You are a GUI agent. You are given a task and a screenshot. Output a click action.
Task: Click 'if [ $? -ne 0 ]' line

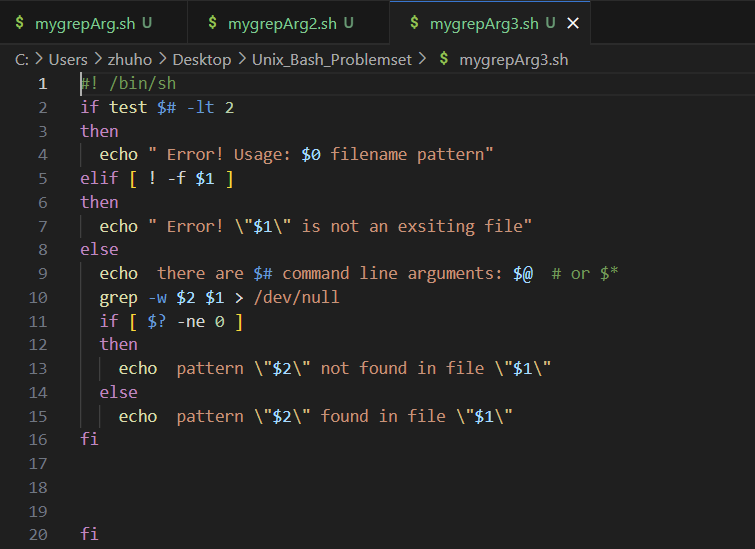(x=171, y=321)
